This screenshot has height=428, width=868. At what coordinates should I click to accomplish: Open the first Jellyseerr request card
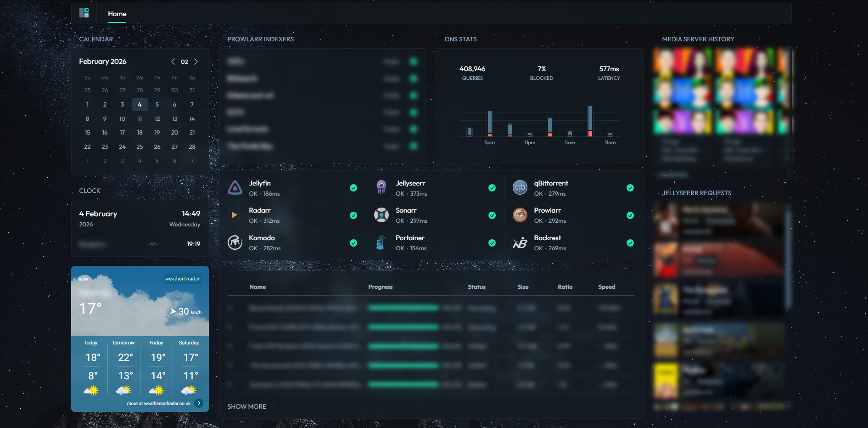pos(719,221)
